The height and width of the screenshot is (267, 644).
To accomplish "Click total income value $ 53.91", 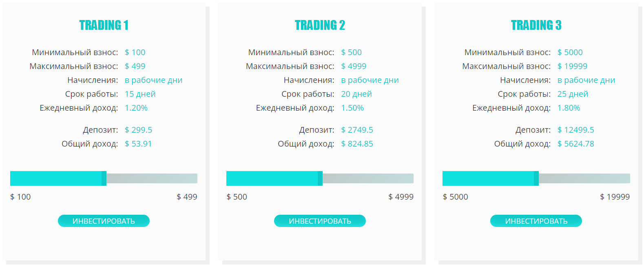I will (138, 144).
